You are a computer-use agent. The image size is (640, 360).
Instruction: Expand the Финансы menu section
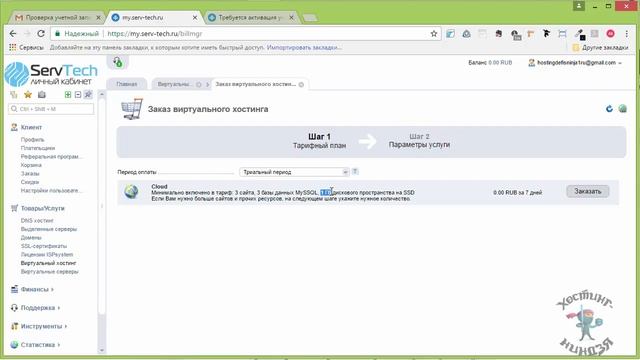point(32,289)
